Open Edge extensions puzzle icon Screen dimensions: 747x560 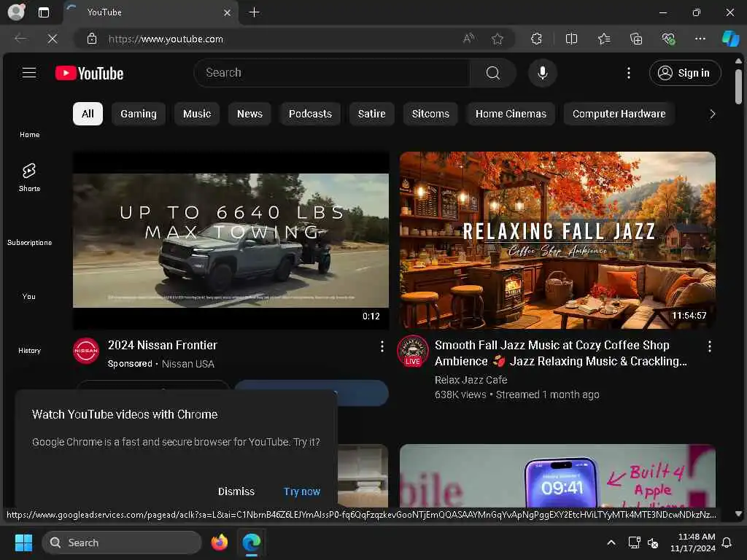(x=536, y=39)
